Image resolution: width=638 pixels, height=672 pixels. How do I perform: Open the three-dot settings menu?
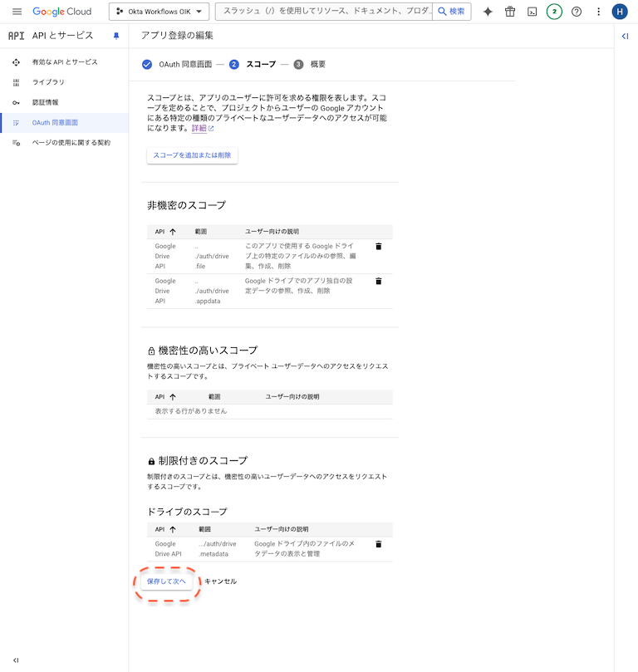[x=598, y=12]
